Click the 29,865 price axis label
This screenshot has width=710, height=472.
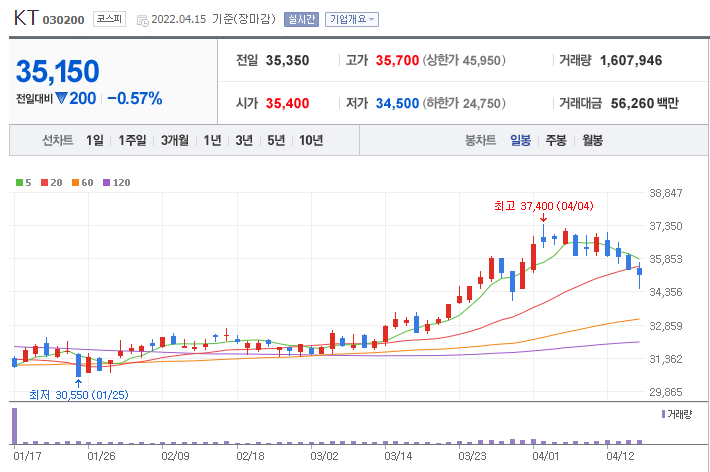(x=666, y=392)
